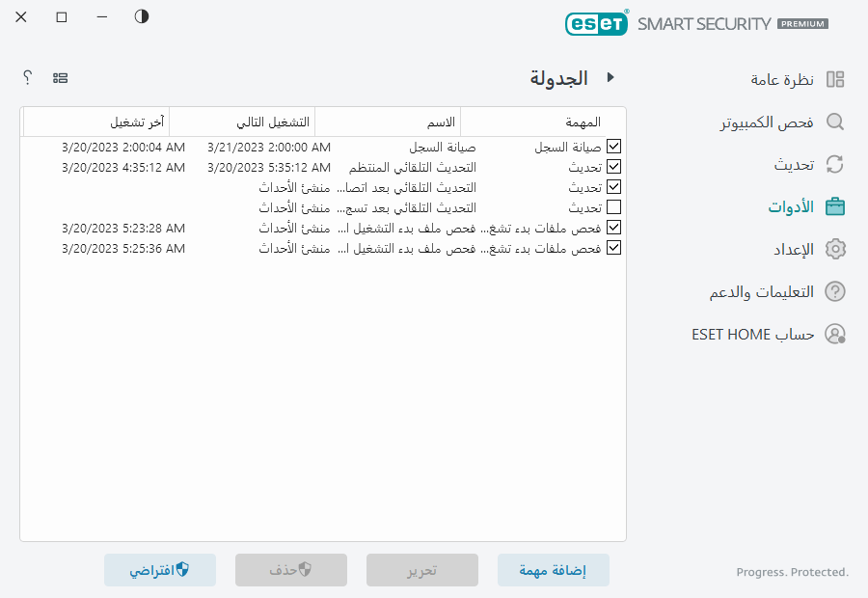Open the الأدوات tools briefcase icon

click(835, 205)
